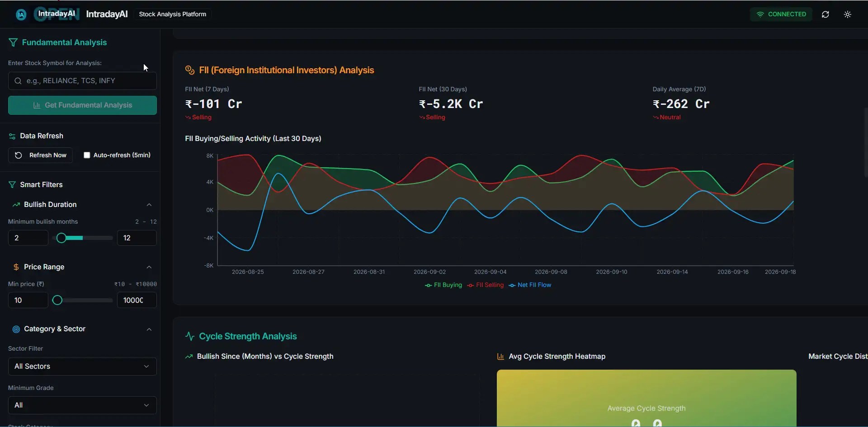This screenshot has width=868, height=427.
Task: Open the All Sectors dropdown
Action: click(x=82, y=366)
